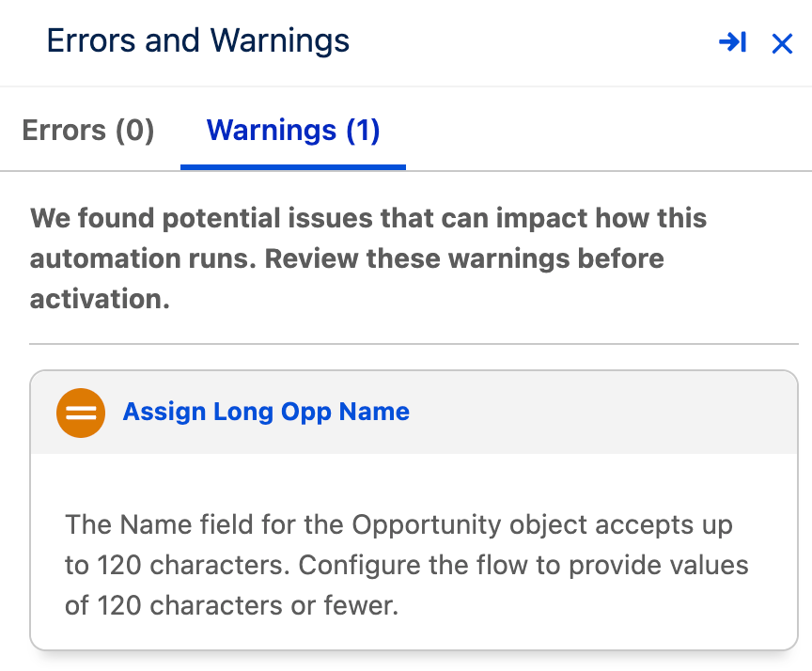Collapse panel using the arrow-to-bar icon
Screen dimensions: 812x671
[x=732, y=42]
